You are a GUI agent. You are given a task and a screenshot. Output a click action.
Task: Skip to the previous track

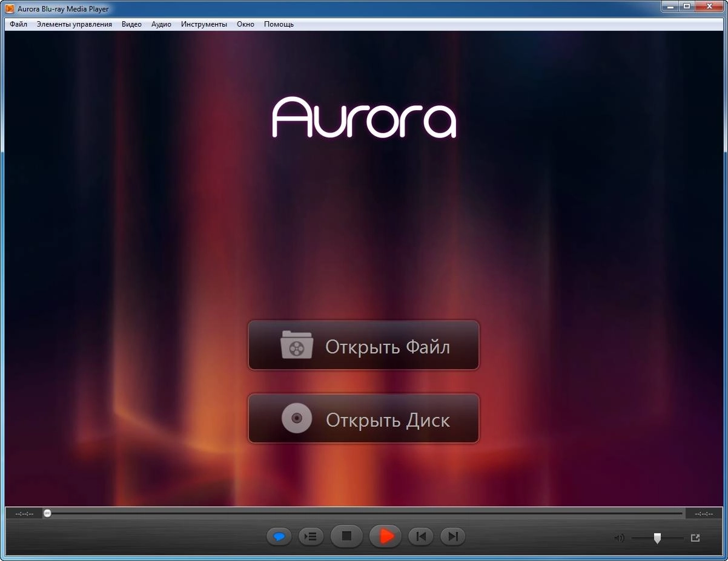pos(421,536)
